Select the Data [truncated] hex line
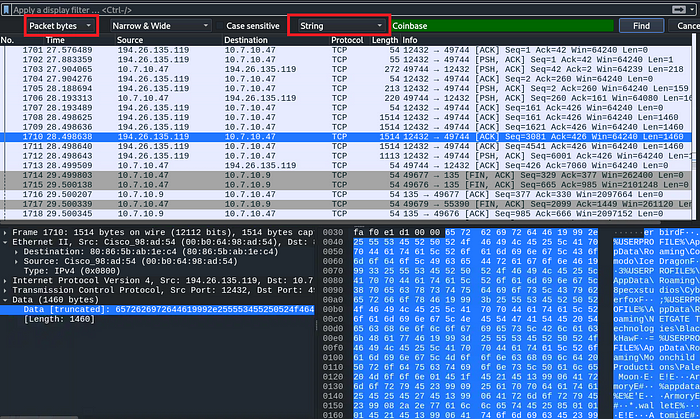700x419 pixels. point(158,309)
